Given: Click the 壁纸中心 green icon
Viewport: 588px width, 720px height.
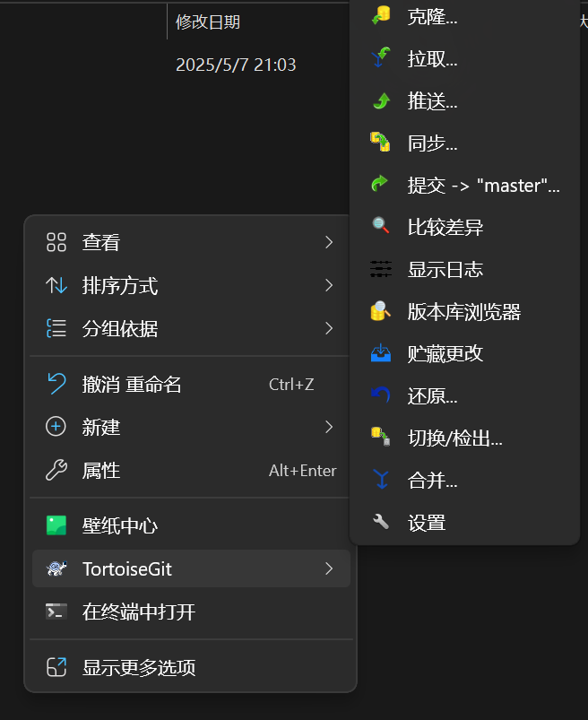Looking at the screenshot, I should tap(56, 527).
